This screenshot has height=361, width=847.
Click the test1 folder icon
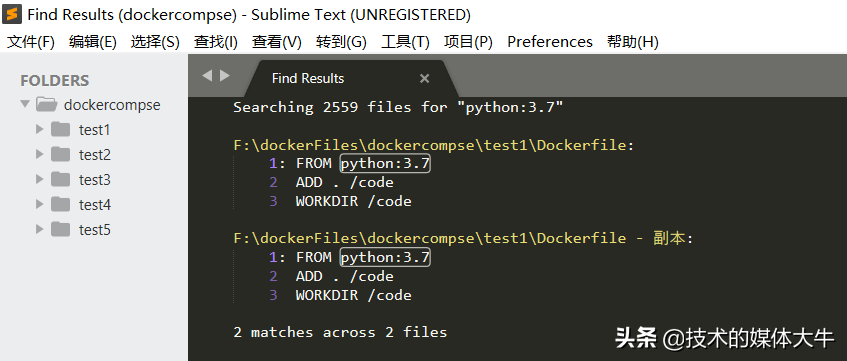60,130
